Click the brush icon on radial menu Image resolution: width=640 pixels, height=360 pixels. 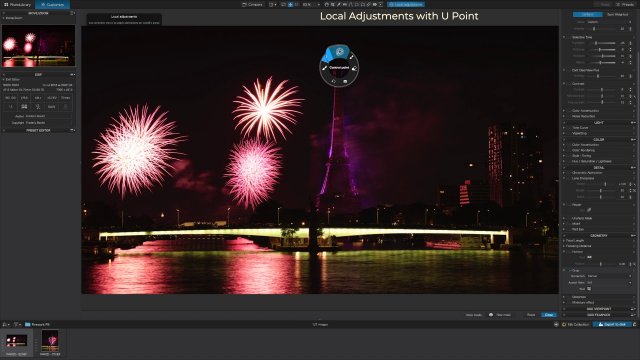[x=324, y=68]
